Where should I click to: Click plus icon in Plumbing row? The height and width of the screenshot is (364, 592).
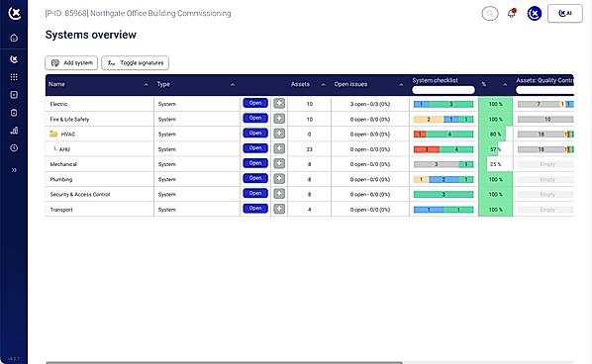[x=279, y=178]
